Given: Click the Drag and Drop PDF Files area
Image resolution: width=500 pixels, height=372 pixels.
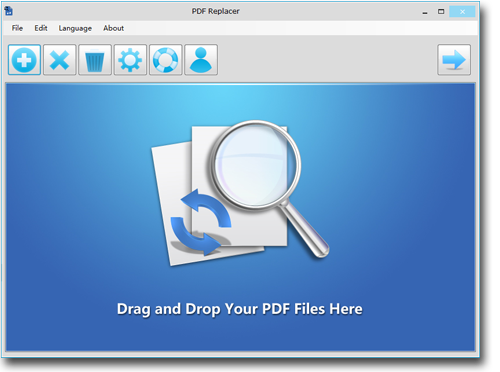Looking at the screenshot, I should point(240,217).
